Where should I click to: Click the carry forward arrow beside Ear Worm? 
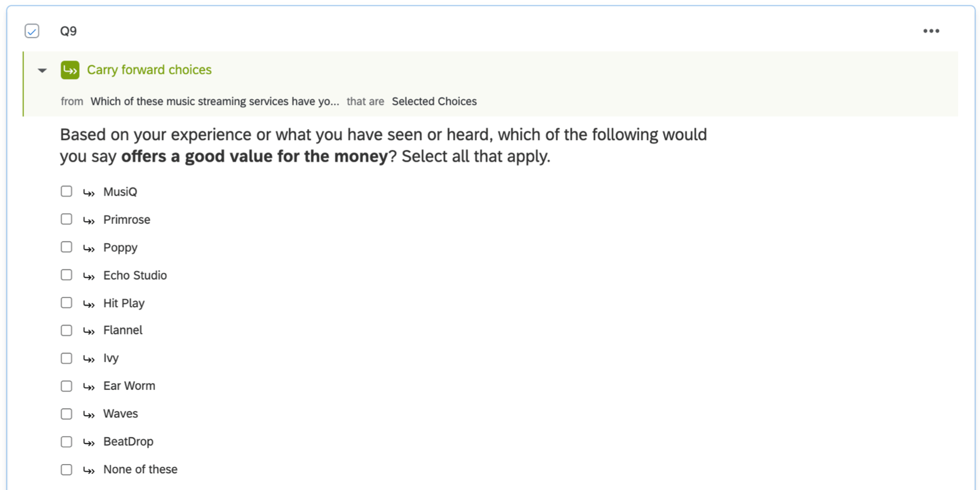pyautogui.click(x=89, y=386)
